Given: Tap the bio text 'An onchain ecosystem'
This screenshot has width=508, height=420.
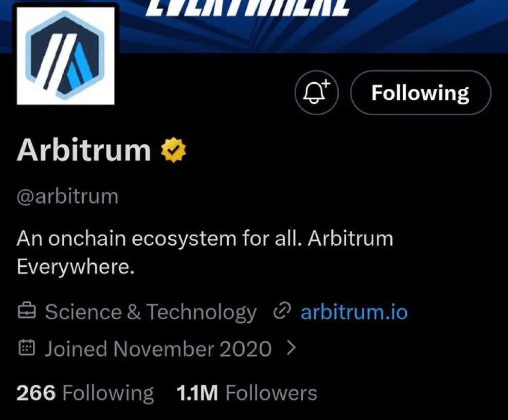Looking at the screenshot, I should (126, 239).
